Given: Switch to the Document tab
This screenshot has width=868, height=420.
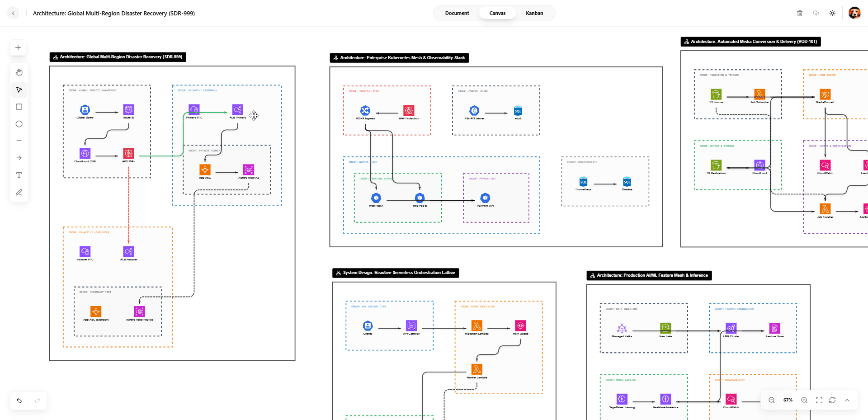Looking at the screenshot, I should pos(457,13).
